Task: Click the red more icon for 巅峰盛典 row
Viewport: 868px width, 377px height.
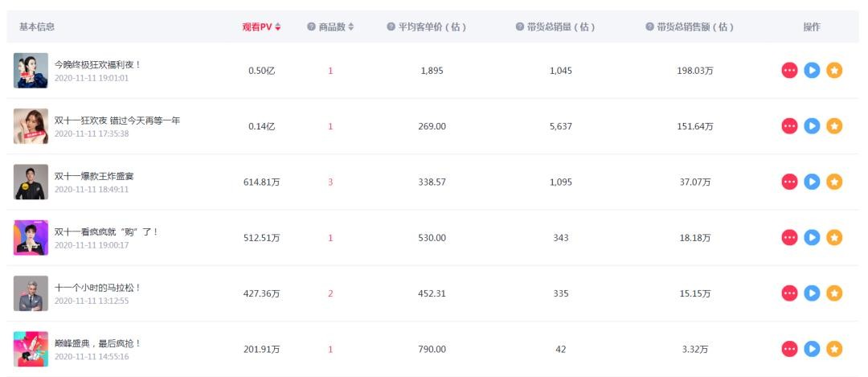Action: click(789, 349)
